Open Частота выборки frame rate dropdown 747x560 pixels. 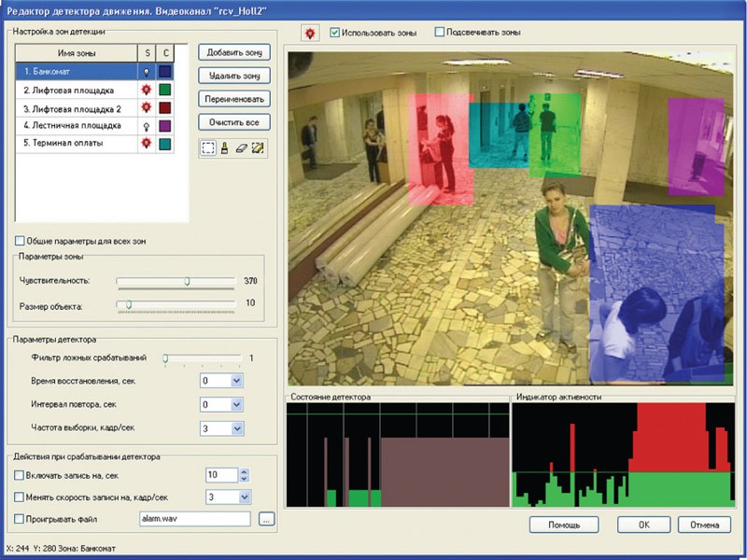click(x=236, y=428)
